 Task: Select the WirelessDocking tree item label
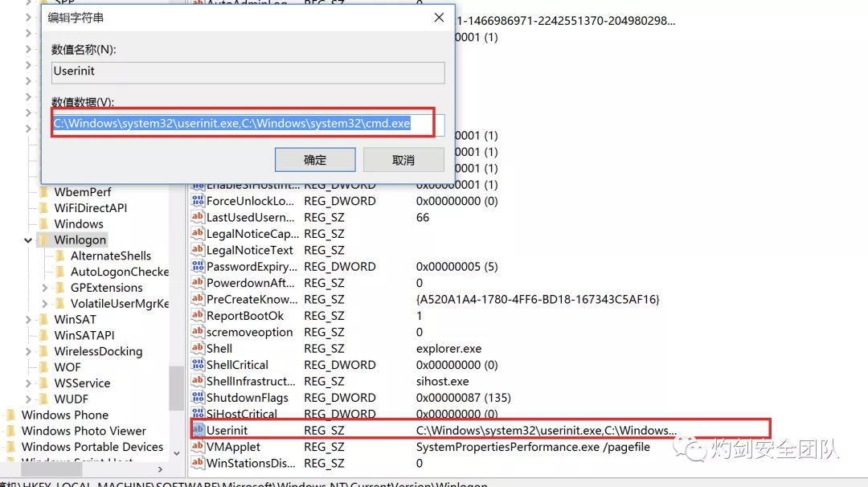[x=98, y=351]
